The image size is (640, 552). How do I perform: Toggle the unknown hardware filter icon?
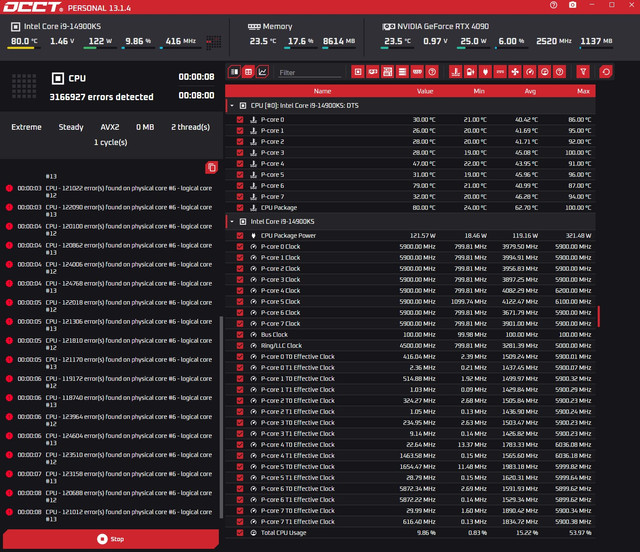[432, 72]
